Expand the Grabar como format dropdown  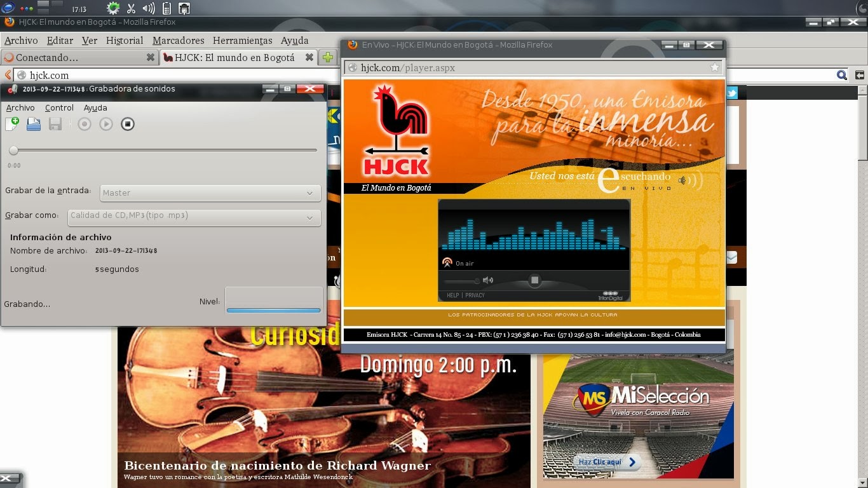click(194, 217)
